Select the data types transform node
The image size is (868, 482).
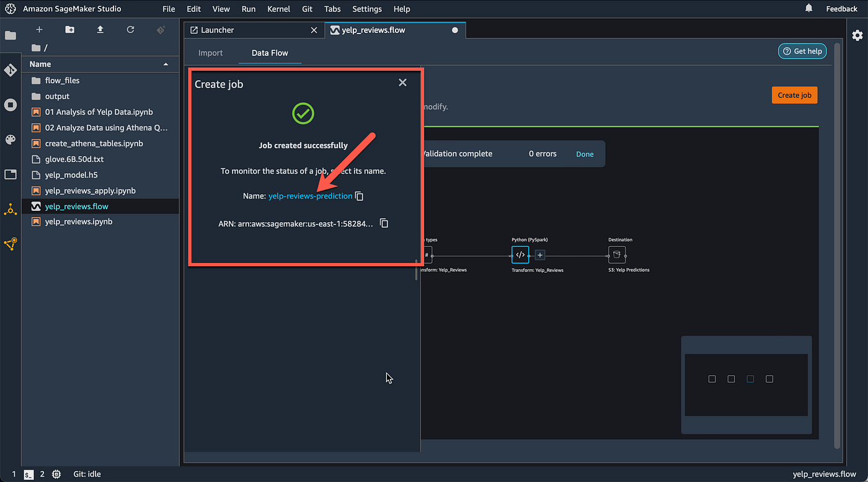pos(427,254)
